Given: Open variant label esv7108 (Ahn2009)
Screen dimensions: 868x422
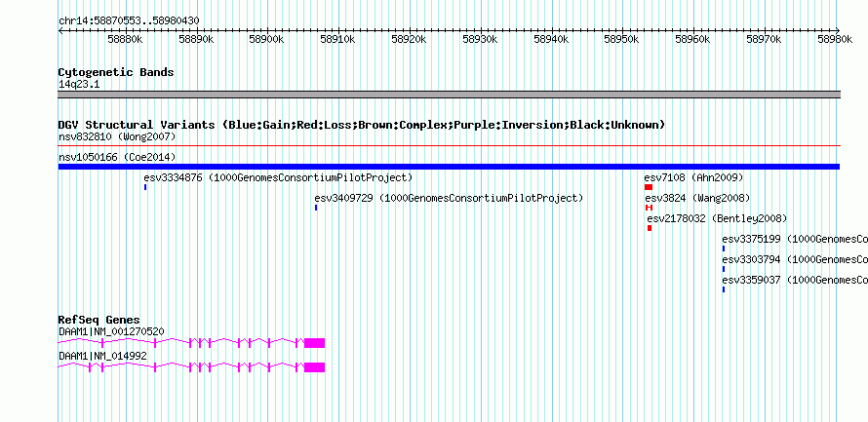Looking at the screenshot, I should pos(693,178).
